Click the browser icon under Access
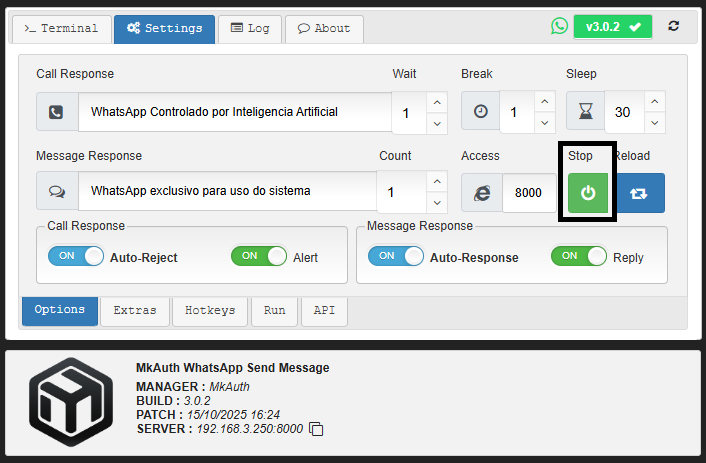This screenshot has height=463, width=706. 482,193
